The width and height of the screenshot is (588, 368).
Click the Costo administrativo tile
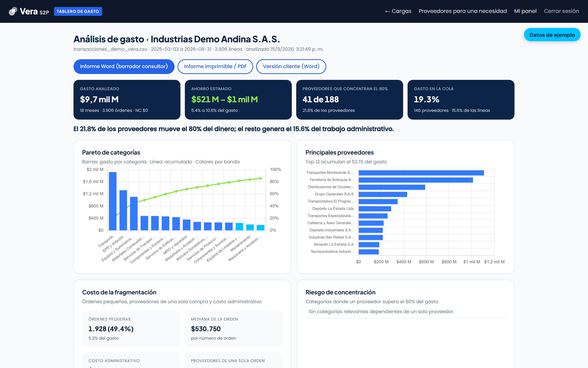tap(131, 360)
